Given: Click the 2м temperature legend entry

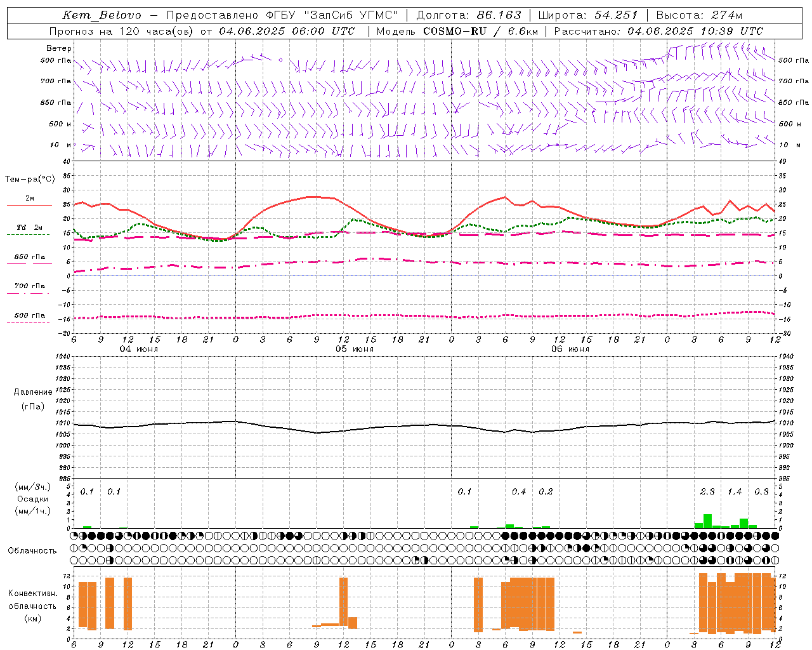Looking at the screenshot, I should (30, 199).
